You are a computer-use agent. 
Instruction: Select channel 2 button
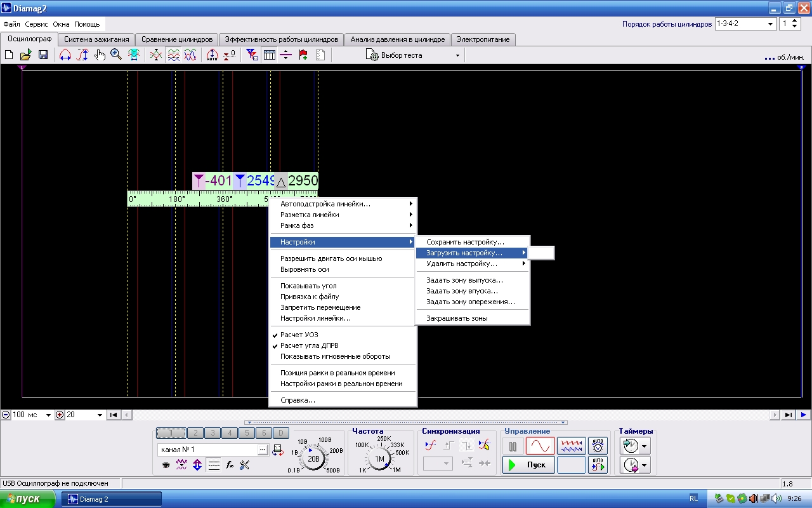(195, 433)
